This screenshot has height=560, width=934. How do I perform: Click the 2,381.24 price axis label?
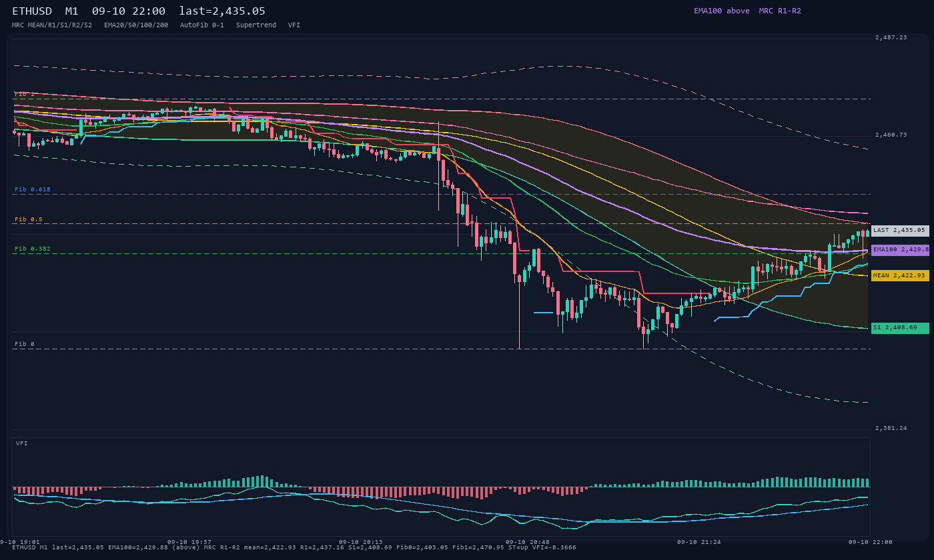(891, 428)
